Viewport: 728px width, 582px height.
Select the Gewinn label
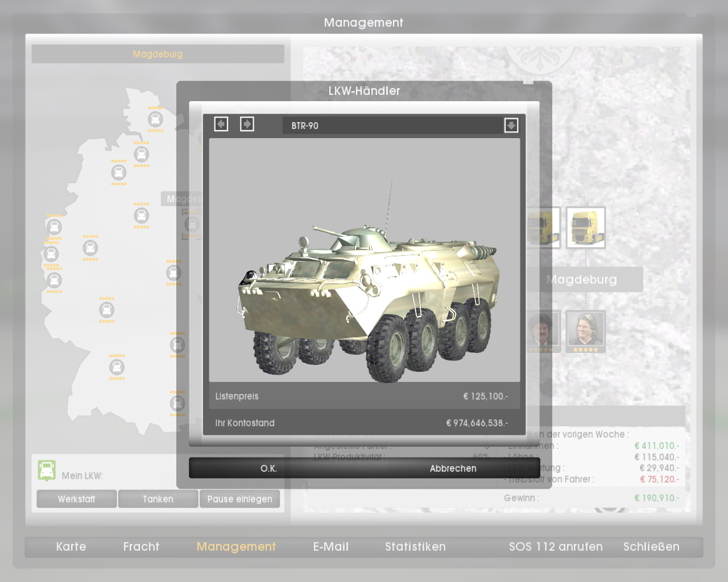(521, 498)
